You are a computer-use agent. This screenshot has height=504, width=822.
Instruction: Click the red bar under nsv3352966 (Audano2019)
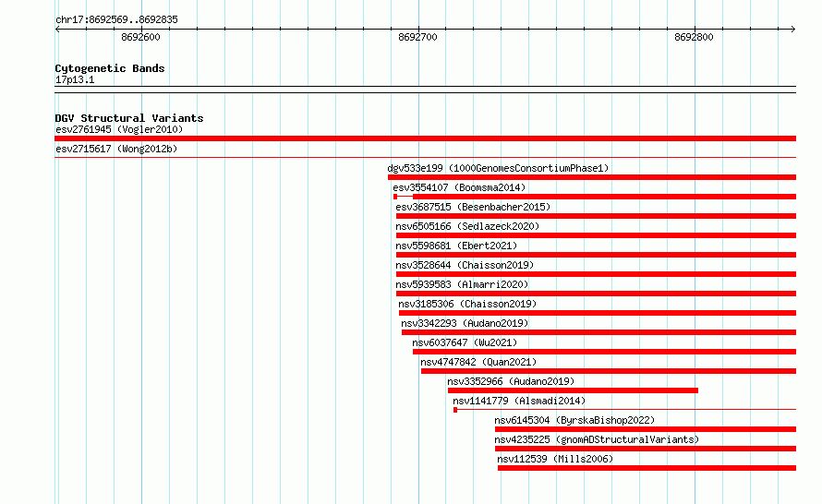pos(573,390)
